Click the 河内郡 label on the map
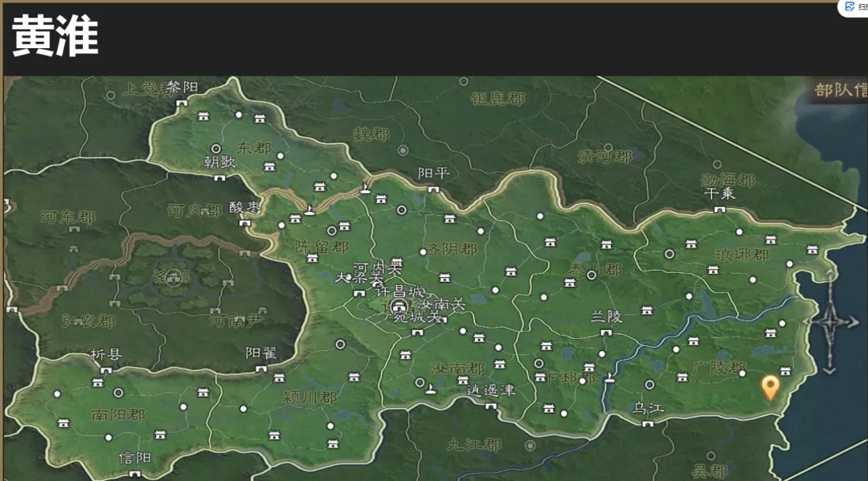 (194, 210)
